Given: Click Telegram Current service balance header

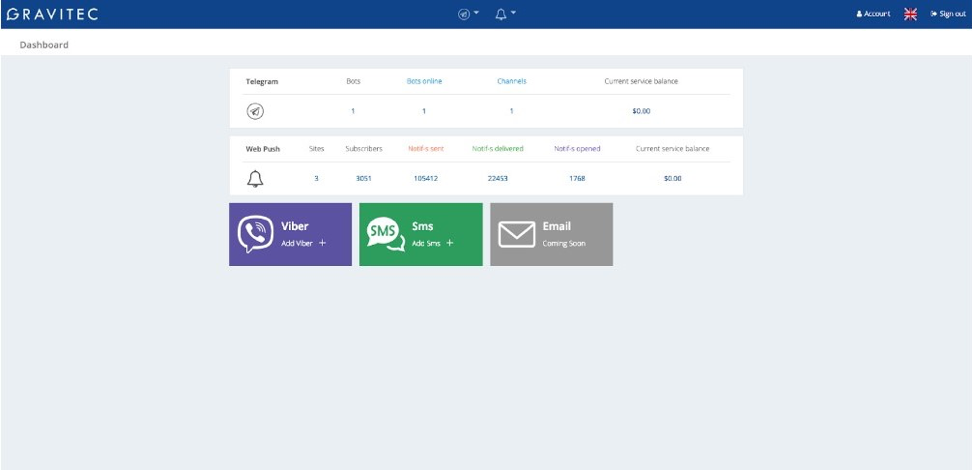Looking at the screenshot, I should pos(641,81).
